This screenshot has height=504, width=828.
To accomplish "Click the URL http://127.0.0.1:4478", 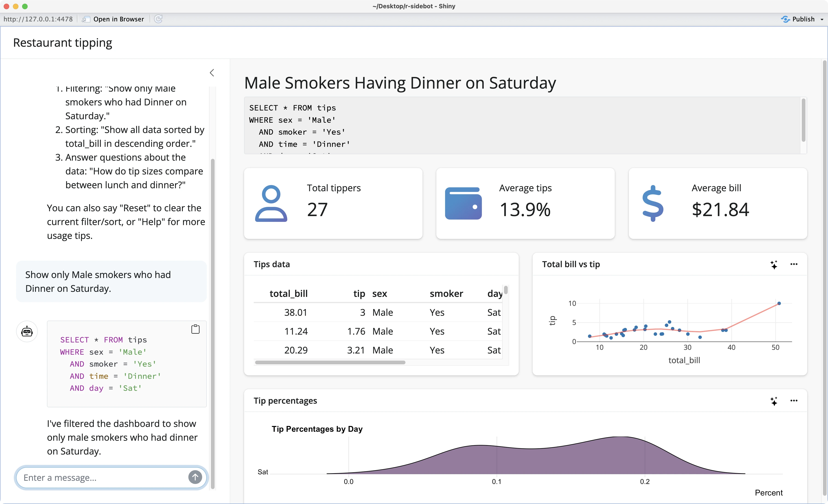I will [38, 19].
